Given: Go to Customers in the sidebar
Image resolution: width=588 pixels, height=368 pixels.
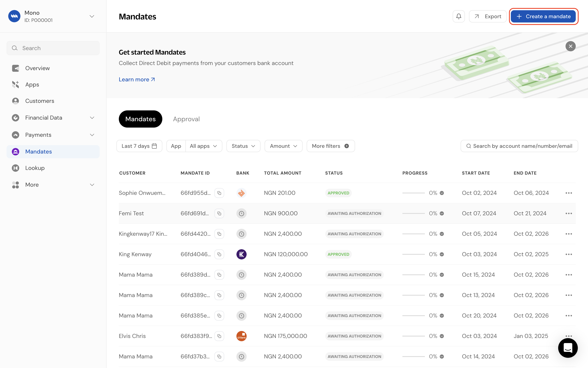Looking at the screenshot, I should [x=53, y=101].
